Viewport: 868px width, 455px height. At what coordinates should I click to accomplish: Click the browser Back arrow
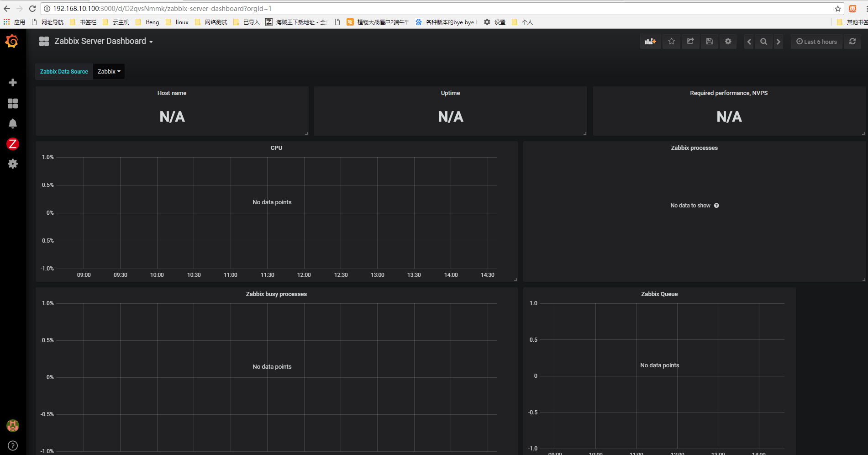(7, 9)
